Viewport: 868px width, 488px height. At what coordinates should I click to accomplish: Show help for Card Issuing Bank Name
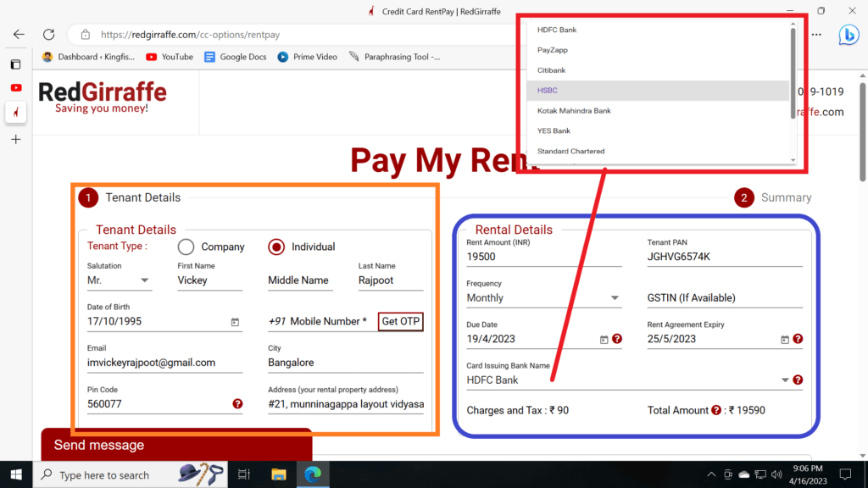pyautogui.click(x=798, y=380)
